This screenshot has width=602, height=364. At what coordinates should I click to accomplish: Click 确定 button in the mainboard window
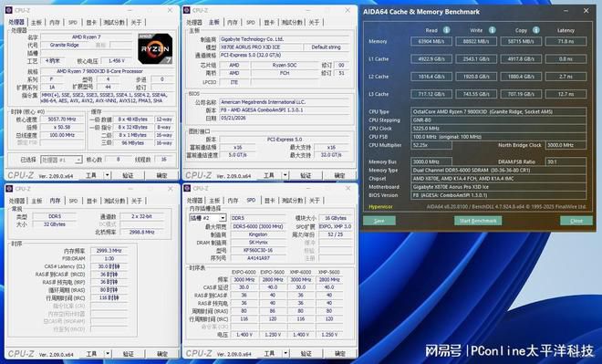pos(339,175)
